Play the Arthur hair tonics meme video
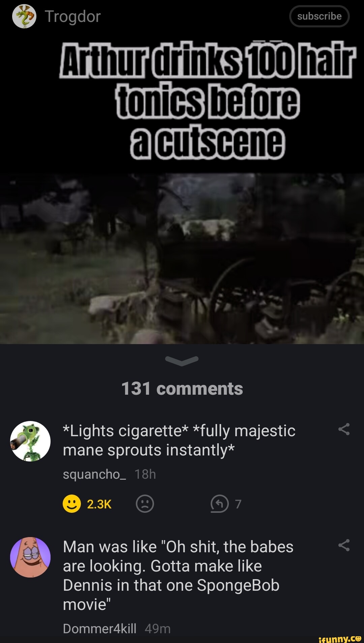Image resolution: width=364 pixels, height=643 pixels. click(x=182, y=258)
